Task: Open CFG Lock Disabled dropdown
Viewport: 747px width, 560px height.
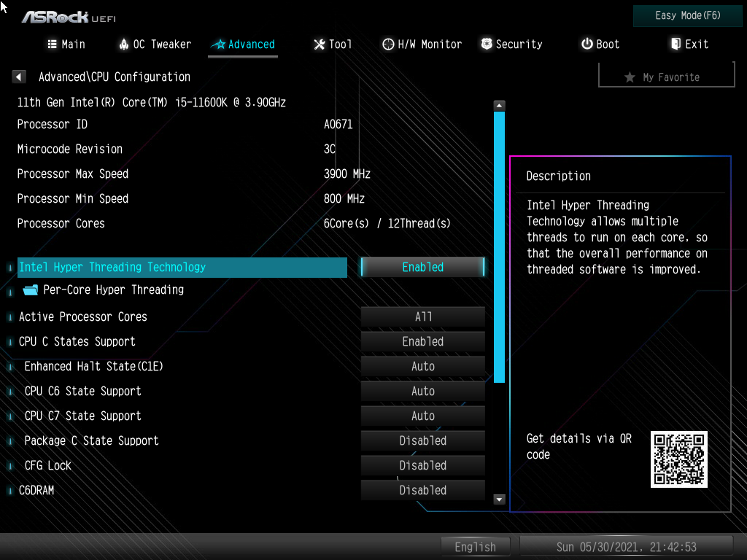Action: pos(423,465)
